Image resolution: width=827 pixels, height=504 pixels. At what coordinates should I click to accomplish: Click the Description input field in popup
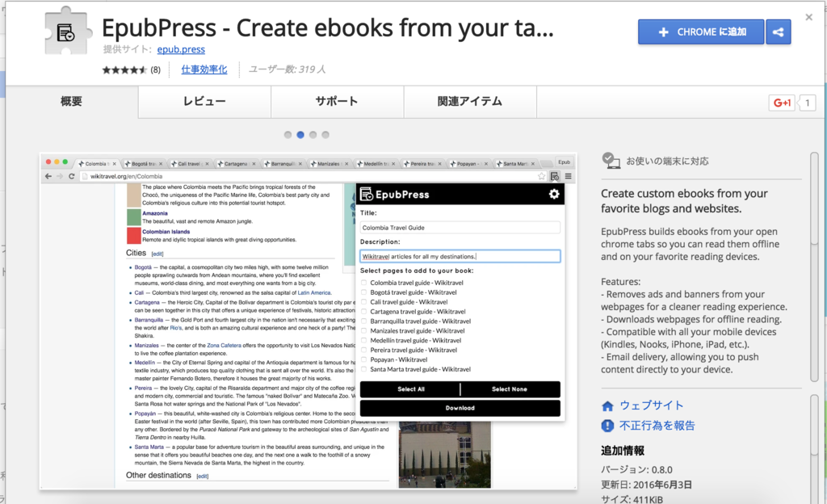tap(460, 256)
